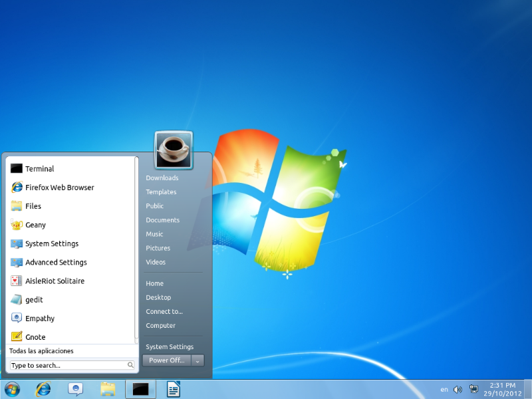The height and width of the screenshot is (399, 532).
Task: Open the document viewer taskbar icon
Action: [174, 389]
